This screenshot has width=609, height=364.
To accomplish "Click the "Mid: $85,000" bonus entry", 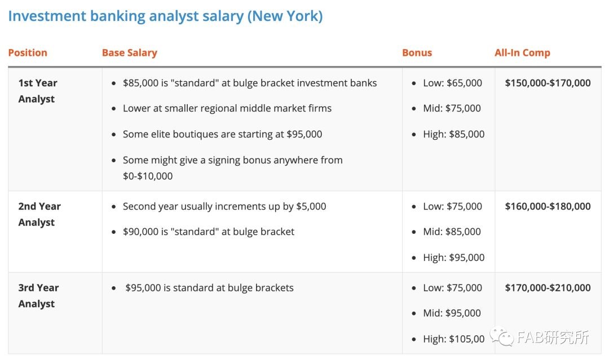I will pos(452,232).
